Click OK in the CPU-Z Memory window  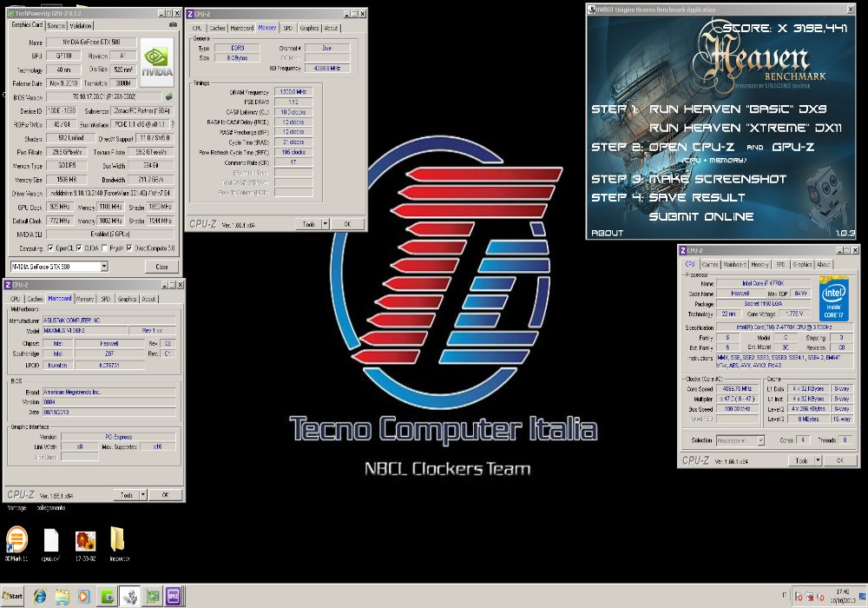[348, 224]
